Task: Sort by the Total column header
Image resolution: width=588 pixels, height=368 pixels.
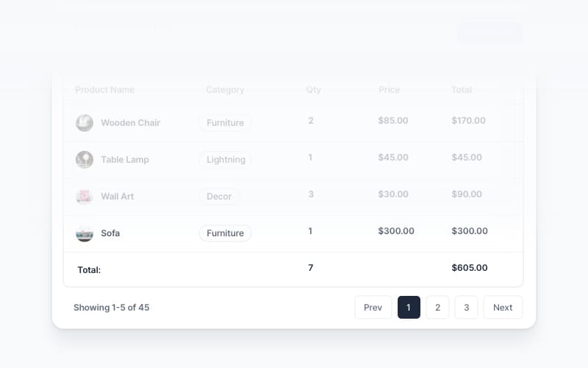Action: pos(462,90)
